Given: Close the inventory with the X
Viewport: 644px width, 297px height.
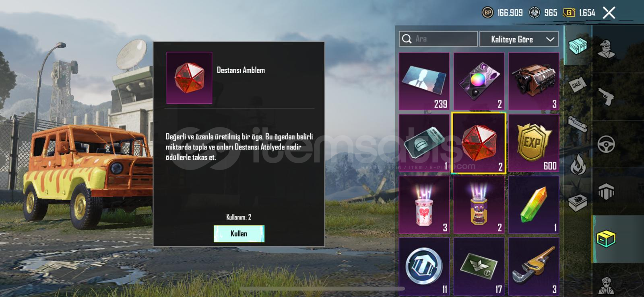Looking at the screenshot, I should click(609, 13).
